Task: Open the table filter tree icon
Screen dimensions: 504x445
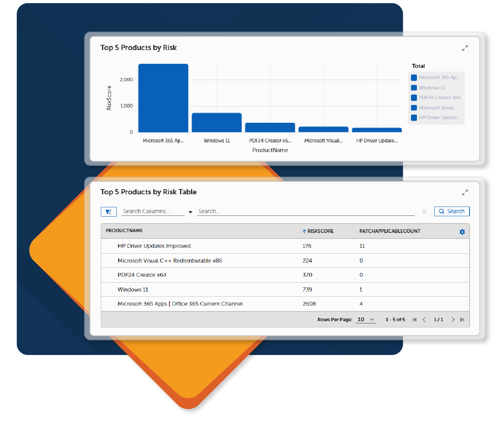Action: [109, 212]
